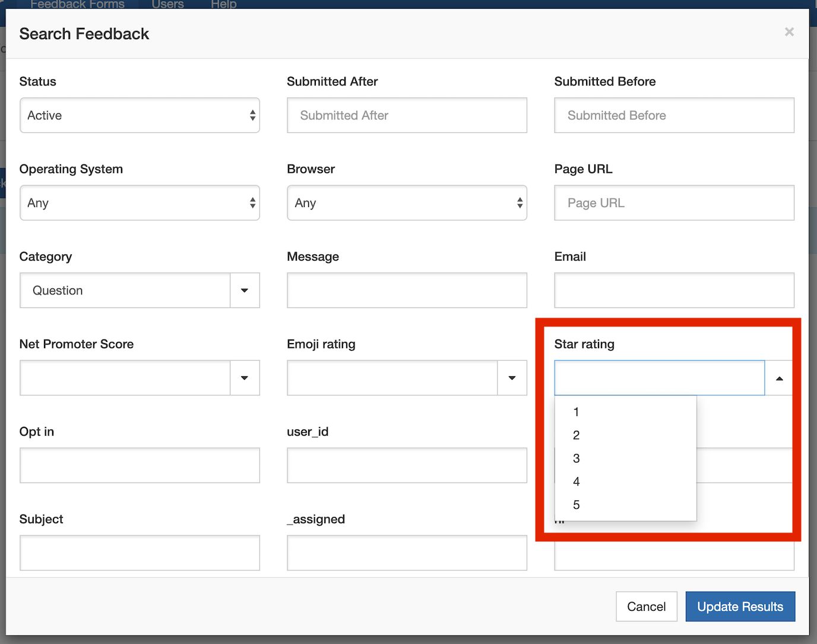
Task: Select star rating option 5
Action: click(575, 504)
